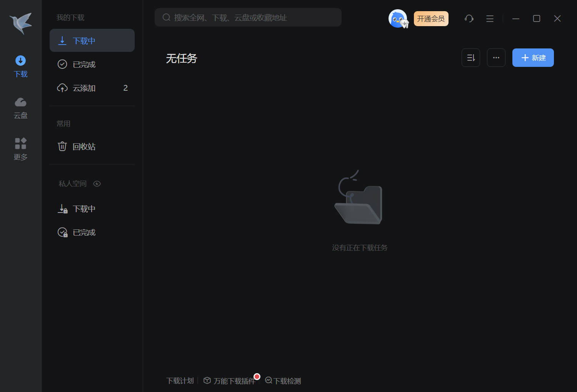Open the 回收站 recycle bin
This screenshot has height=392, width=577.
click(x=84, y=146)
